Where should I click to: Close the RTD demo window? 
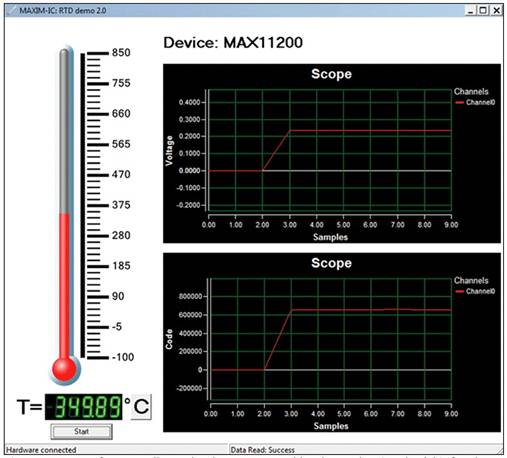coord(496,10)
